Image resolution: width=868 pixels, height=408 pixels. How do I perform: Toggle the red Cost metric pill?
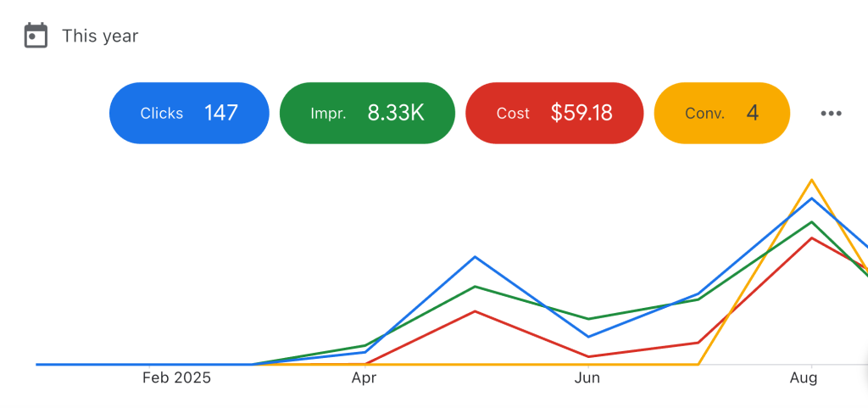click(x=554, y=113)
